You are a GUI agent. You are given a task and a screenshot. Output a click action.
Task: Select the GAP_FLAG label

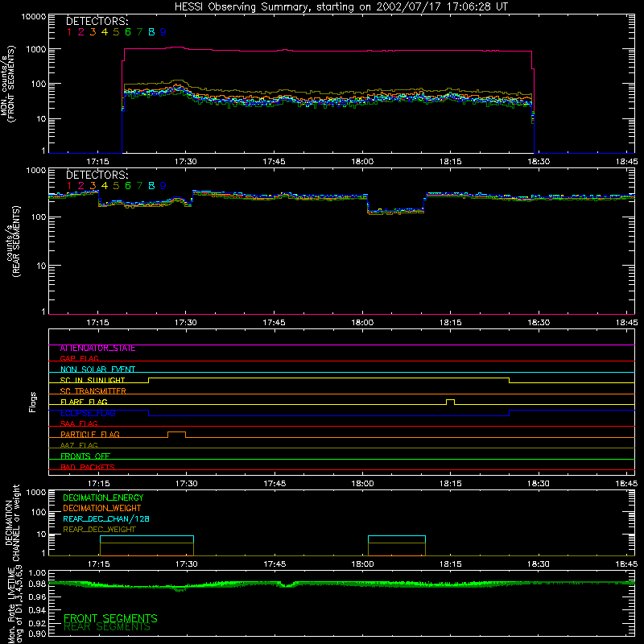click(79, 358)
